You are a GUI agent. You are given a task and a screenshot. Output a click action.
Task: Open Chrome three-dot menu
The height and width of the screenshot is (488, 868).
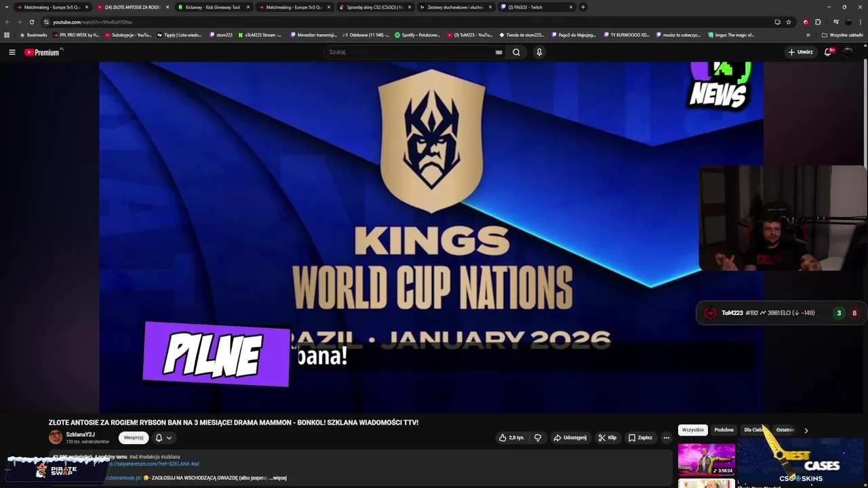[861, 22]
